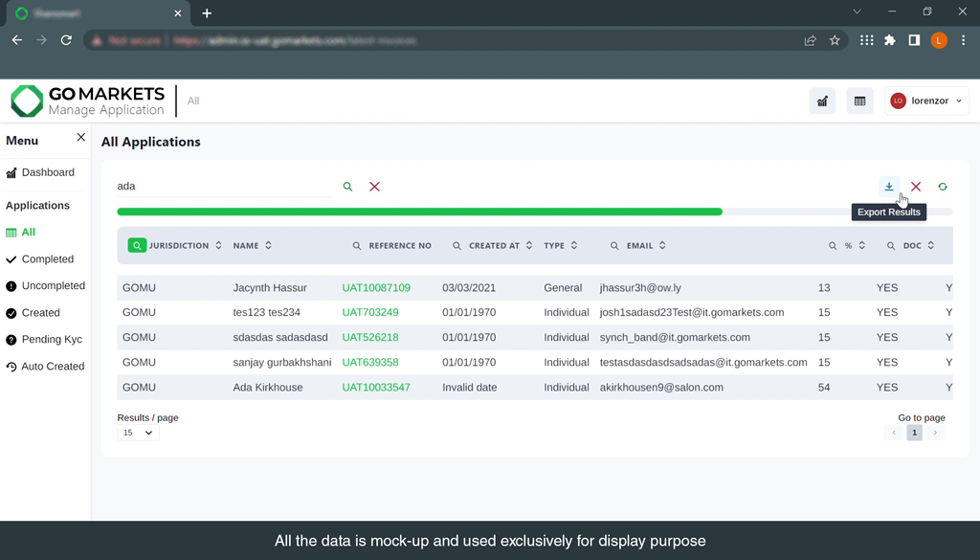This screenshot has width=980, height=560.
Task: Sort by Name column arrows
Action: pos(268,245)
